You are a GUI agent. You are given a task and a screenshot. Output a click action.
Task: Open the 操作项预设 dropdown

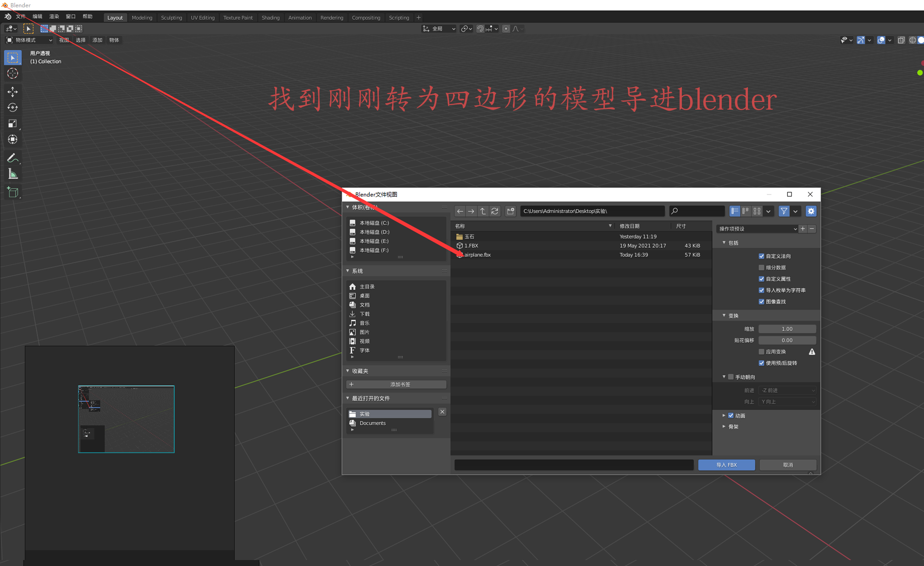pos(757,229)
